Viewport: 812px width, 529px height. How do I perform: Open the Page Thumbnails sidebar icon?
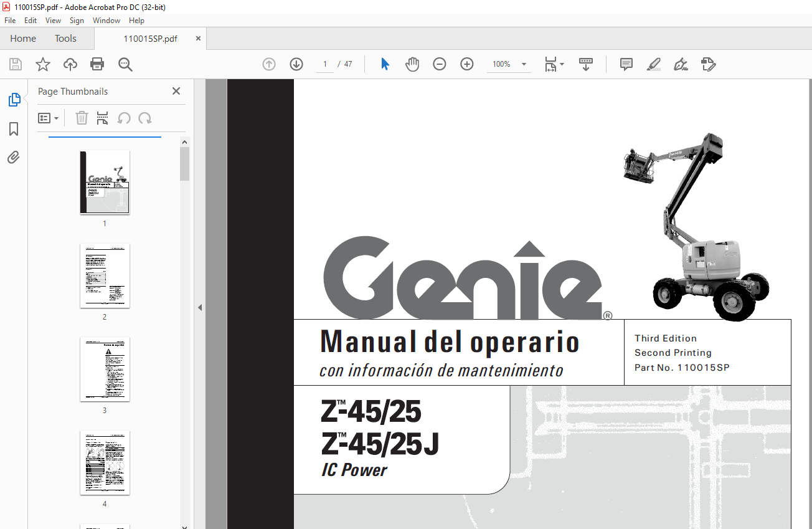click(14, 100)
